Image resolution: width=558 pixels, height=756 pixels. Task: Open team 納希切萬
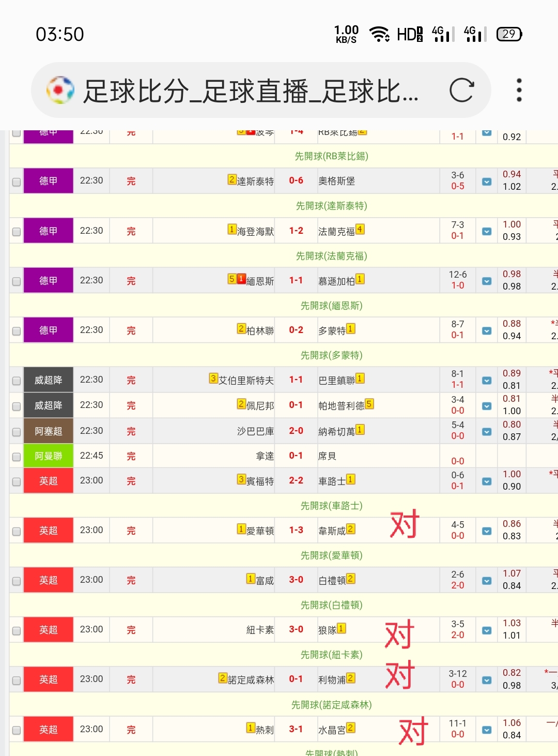point(337,431)
